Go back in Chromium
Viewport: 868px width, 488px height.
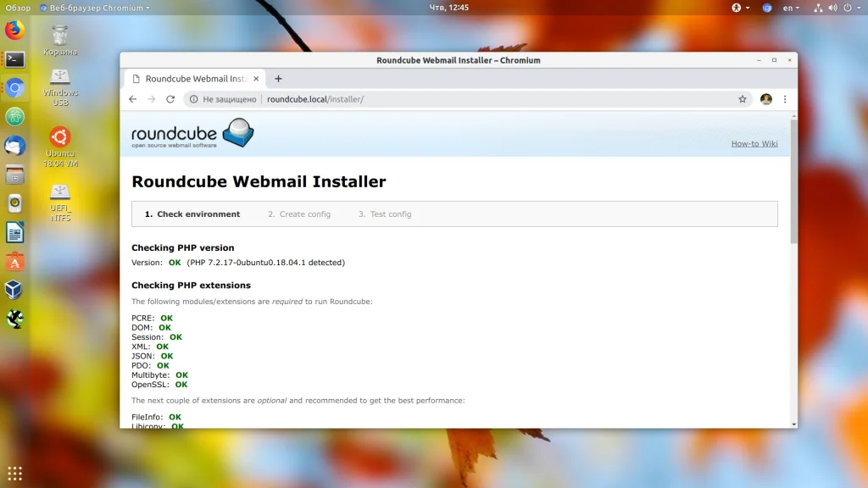(x=133, y=99)
